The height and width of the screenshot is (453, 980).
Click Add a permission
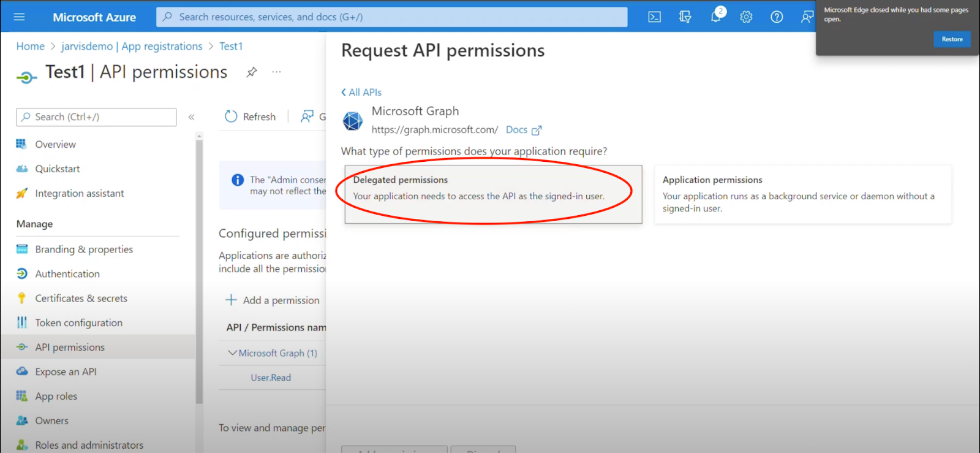pos(273,300)
